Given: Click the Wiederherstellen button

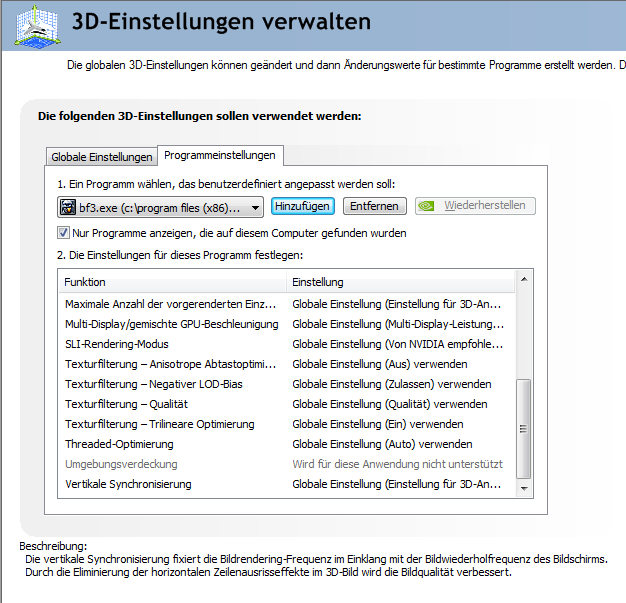Looking at the screenshot, I should coord(475,206).
